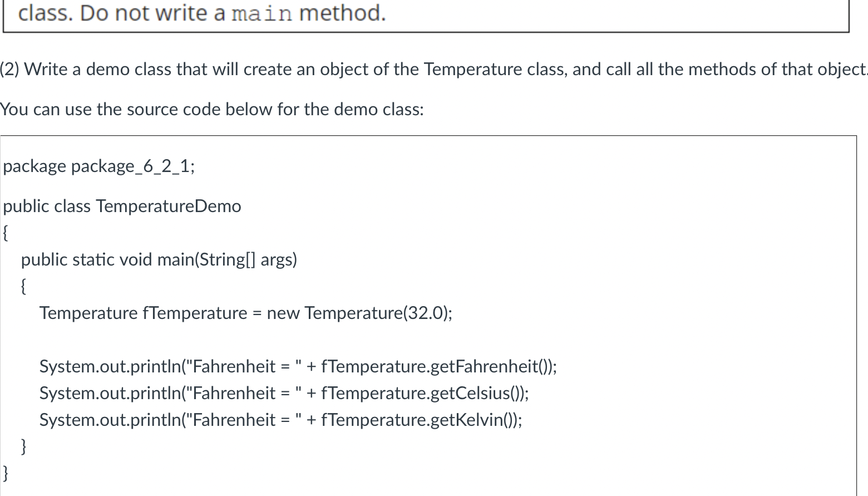Image resolution: width=868 pixels, height=496 pixels.
Task: Click the getFahrenheit() println statement
Action: pos(298,367)
